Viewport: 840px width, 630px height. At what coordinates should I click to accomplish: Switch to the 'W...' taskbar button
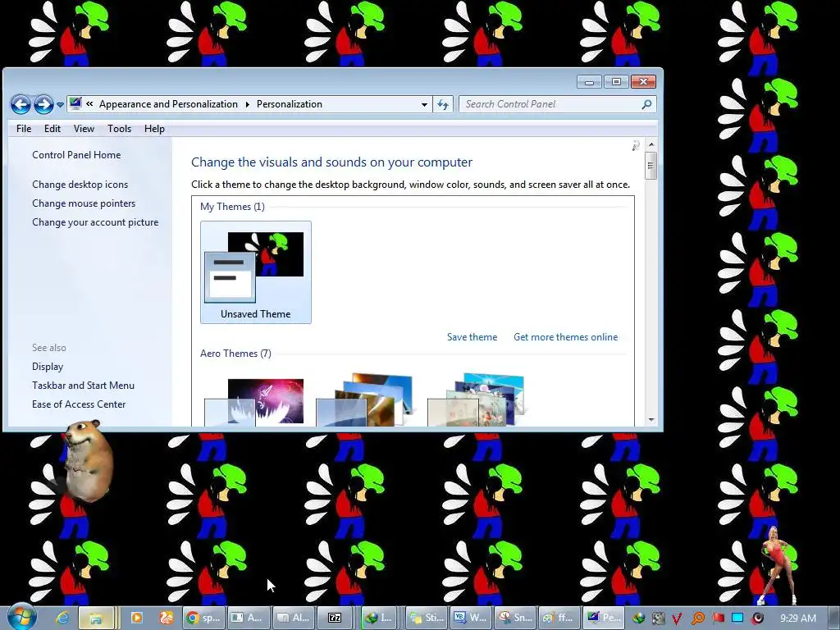coord(470,618)
